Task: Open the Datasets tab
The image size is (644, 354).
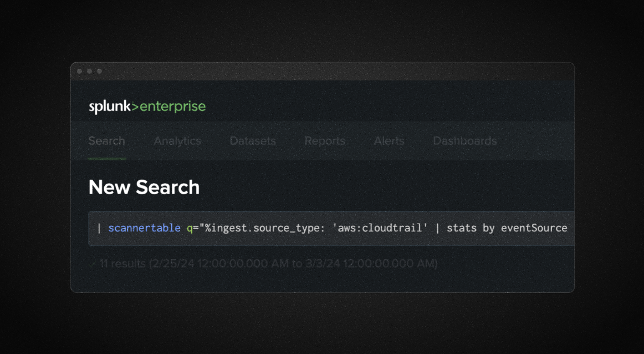Action: pos(253,141)
